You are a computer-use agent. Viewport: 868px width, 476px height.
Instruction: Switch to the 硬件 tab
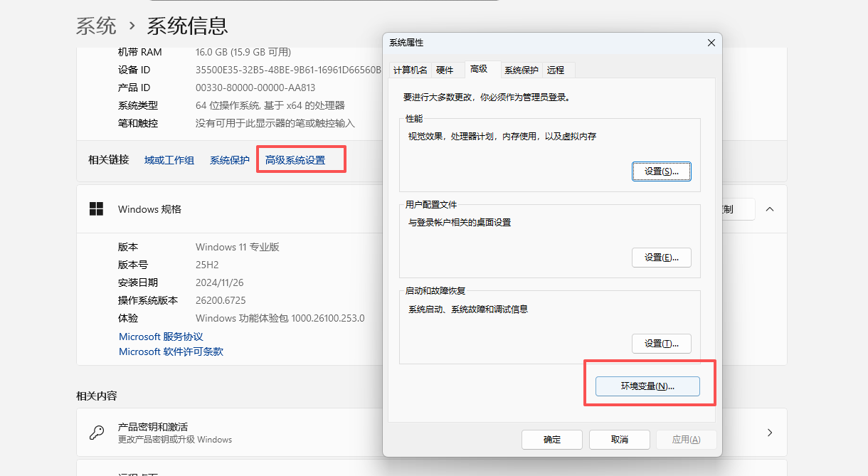coord(445,70)
